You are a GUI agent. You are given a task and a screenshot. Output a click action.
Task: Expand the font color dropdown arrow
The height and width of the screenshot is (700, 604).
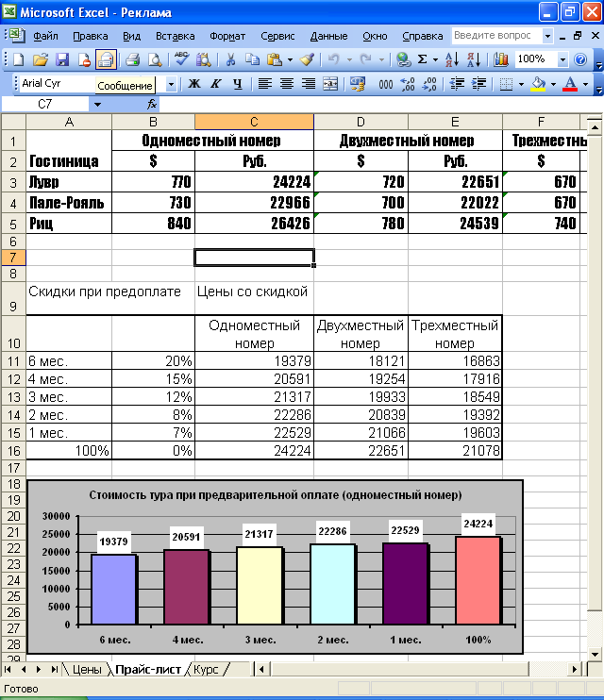(585, 83)
